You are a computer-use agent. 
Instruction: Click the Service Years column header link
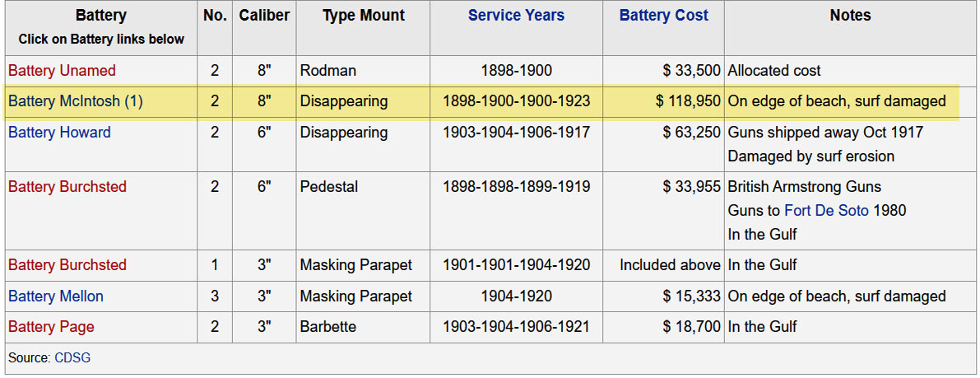pyautogui.click(x=516, y=16)
